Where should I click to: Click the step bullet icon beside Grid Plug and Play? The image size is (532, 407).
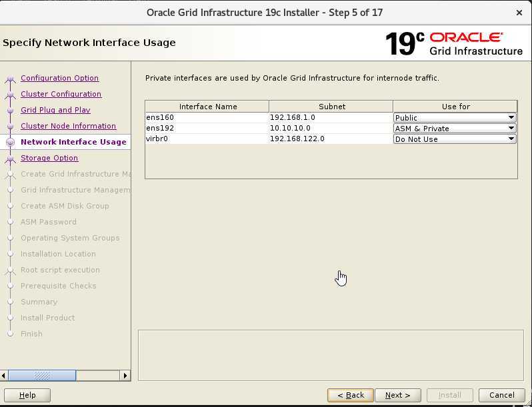(x=11, y=111)
